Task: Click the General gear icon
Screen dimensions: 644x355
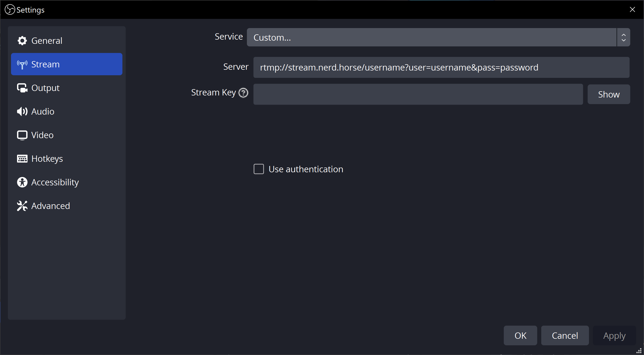Action: tap(22, 41)
